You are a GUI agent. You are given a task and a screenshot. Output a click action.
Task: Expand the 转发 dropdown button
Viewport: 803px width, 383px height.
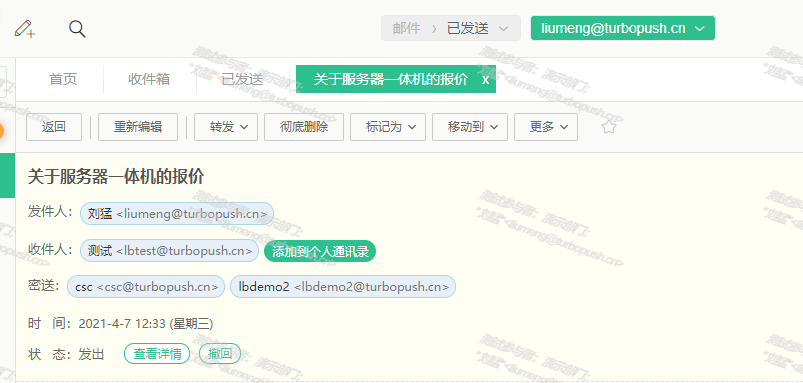click(226, 127)
